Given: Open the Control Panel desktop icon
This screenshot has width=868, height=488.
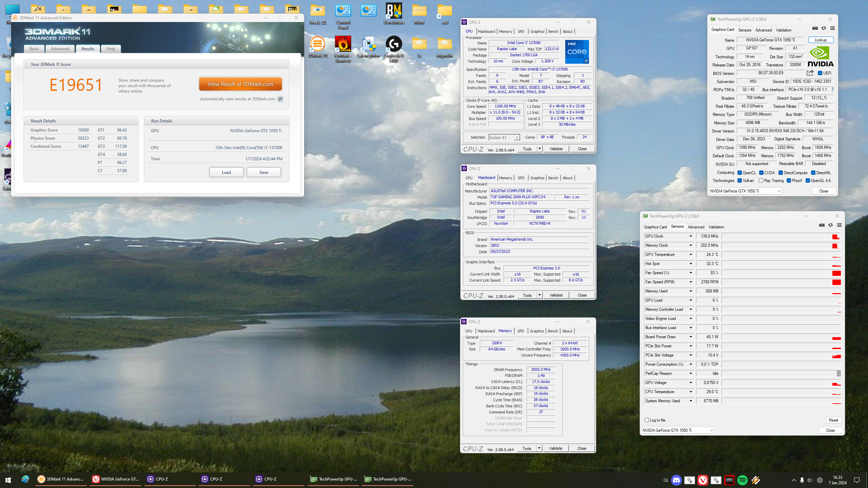Looking at the screenshot, I should pos(343,16).
